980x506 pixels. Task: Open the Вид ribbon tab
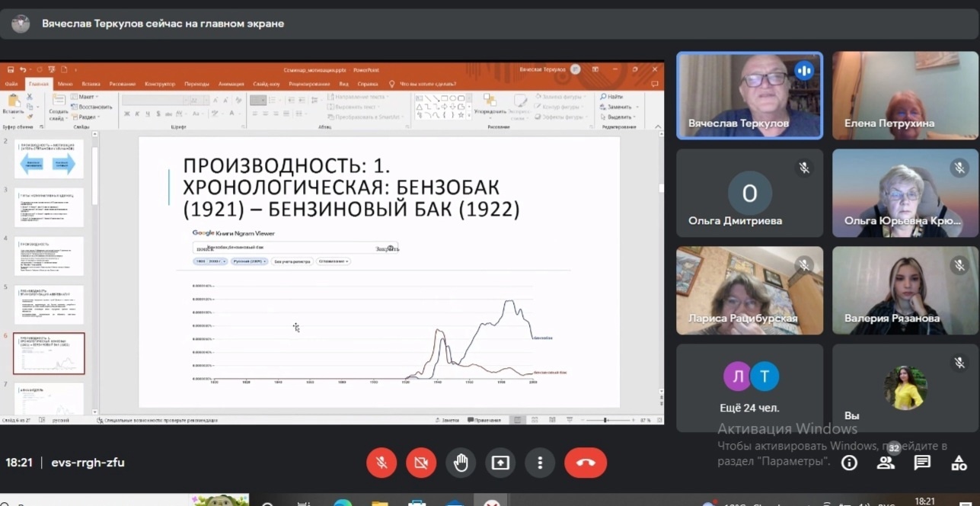(343, 84)
